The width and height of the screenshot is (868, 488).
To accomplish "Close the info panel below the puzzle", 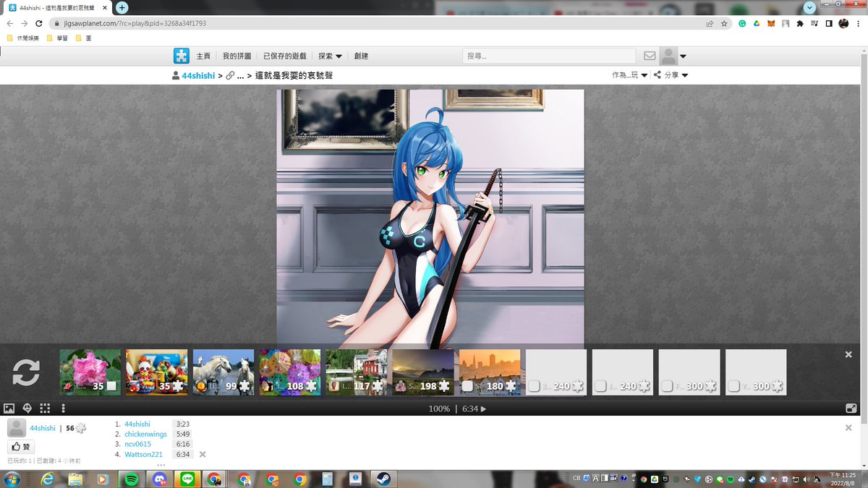I will pos(848,428).
